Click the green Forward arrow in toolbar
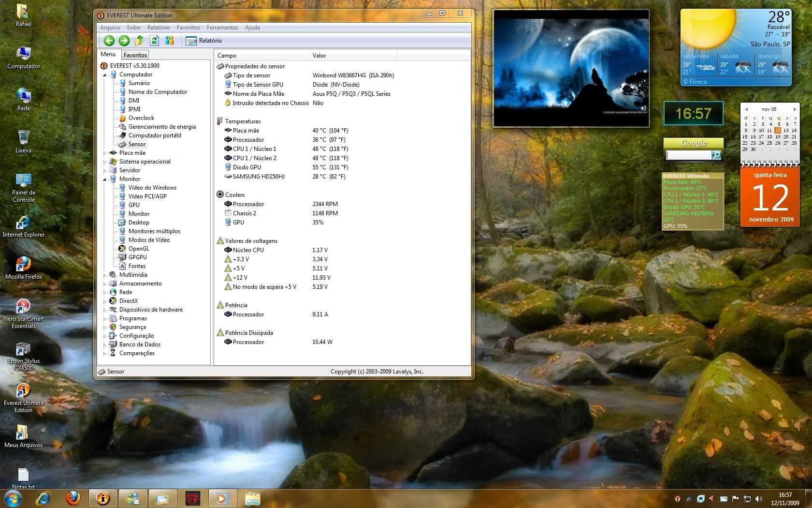 pos(124,41)
